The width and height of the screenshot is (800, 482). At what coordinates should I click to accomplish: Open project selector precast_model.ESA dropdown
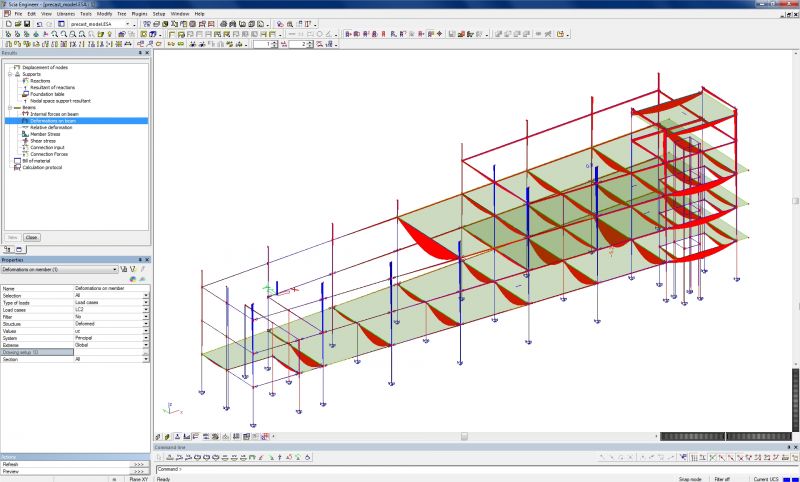pos(129,23)
